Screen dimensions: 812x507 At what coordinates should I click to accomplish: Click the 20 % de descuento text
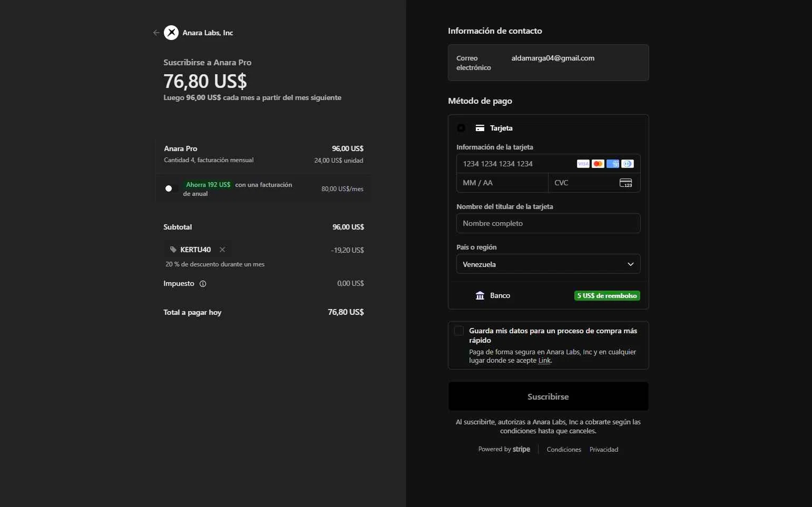[x=215, y=264]
